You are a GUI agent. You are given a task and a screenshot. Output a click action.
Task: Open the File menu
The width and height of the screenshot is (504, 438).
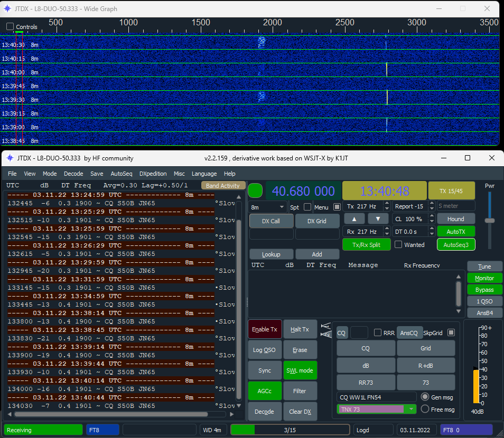[x=12, y=174]
